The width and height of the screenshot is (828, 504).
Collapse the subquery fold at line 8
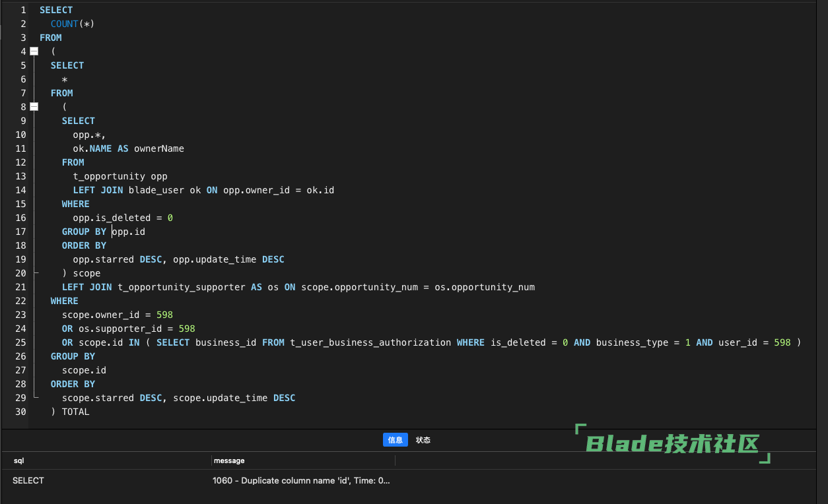(34, 107)
